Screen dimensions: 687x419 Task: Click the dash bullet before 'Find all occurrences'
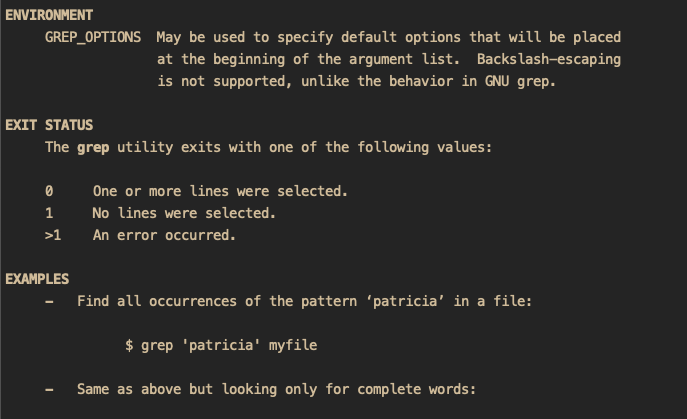[x=49, y=302]
